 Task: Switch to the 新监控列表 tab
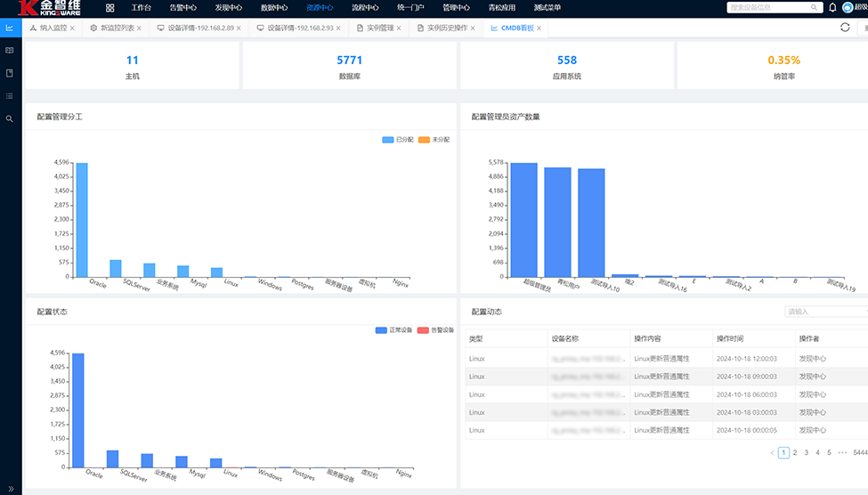point(118,28)
